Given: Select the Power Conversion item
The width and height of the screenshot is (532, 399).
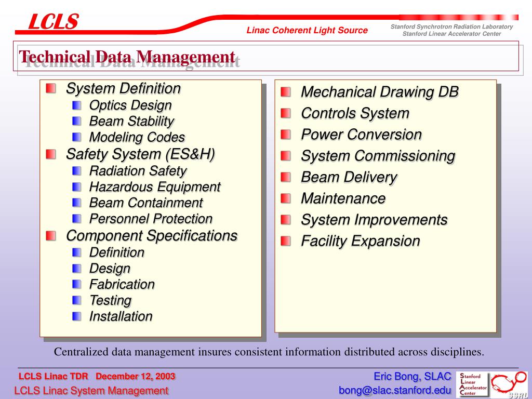Looking at the screenshot, I should 362,135.
